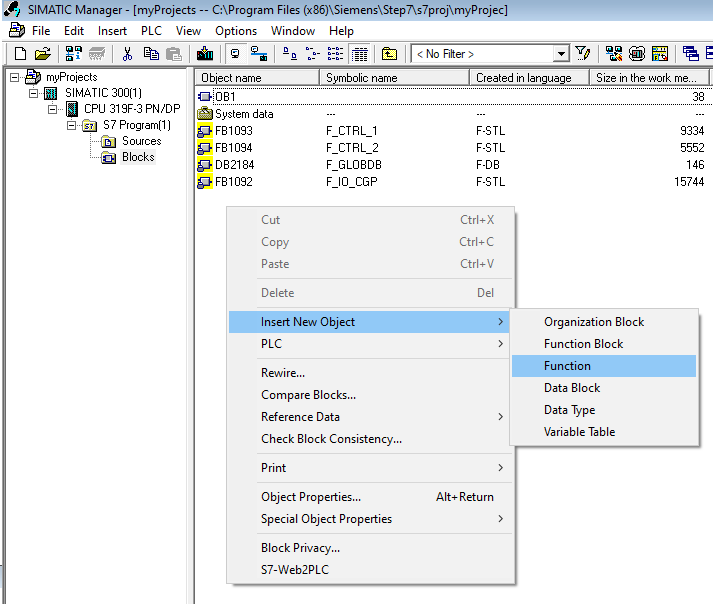Sort by Symbolic name column header

coord(395,78)
